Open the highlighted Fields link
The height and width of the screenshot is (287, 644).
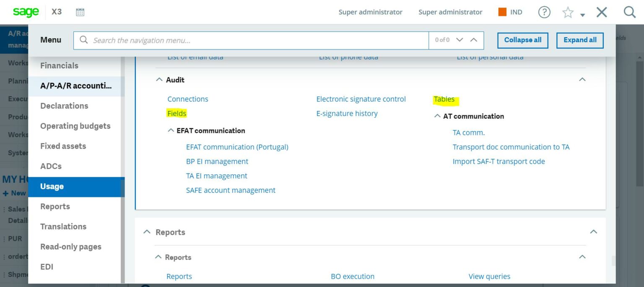[x=177, y=113]
